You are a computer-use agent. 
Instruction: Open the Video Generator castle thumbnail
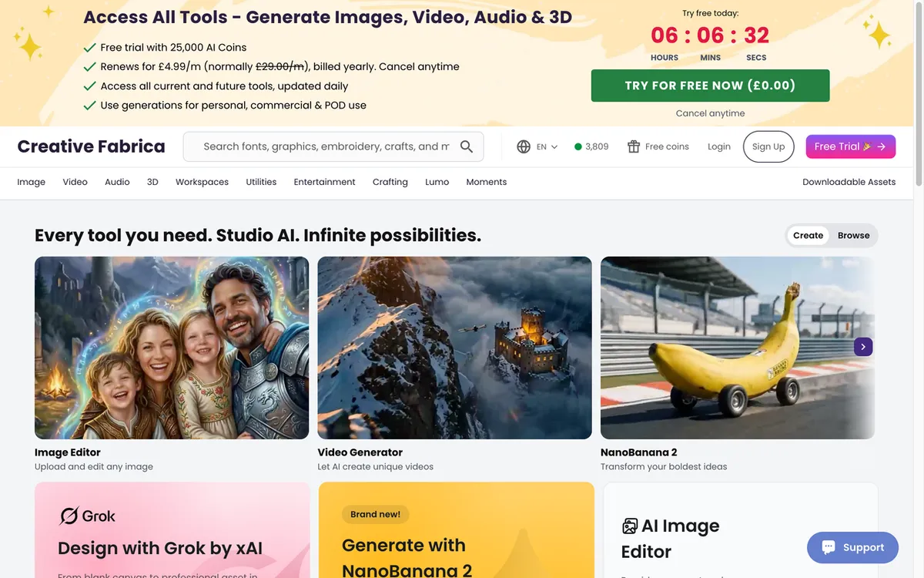pos(454,348)
